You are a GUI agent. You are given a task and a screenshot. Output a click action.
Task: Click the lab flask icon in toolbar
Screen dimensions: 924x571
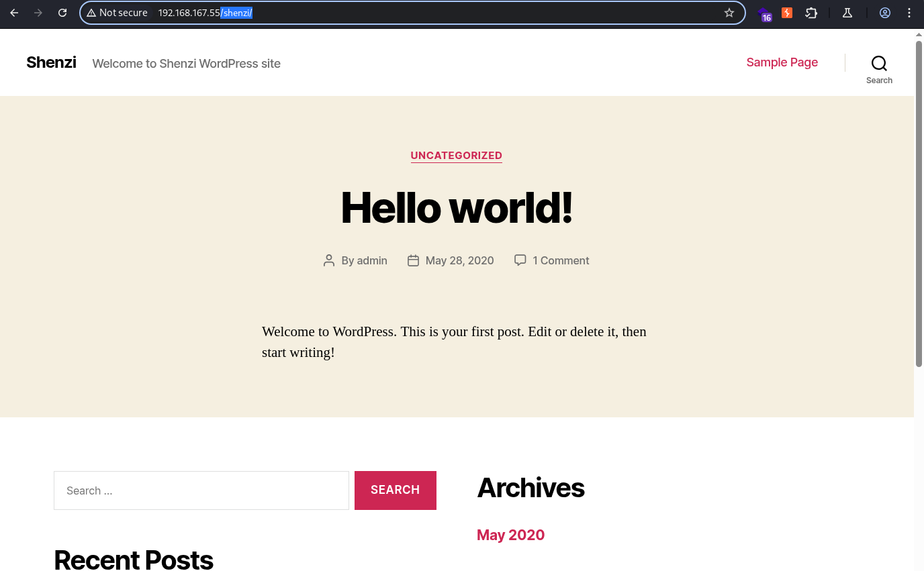click(847, 13)
